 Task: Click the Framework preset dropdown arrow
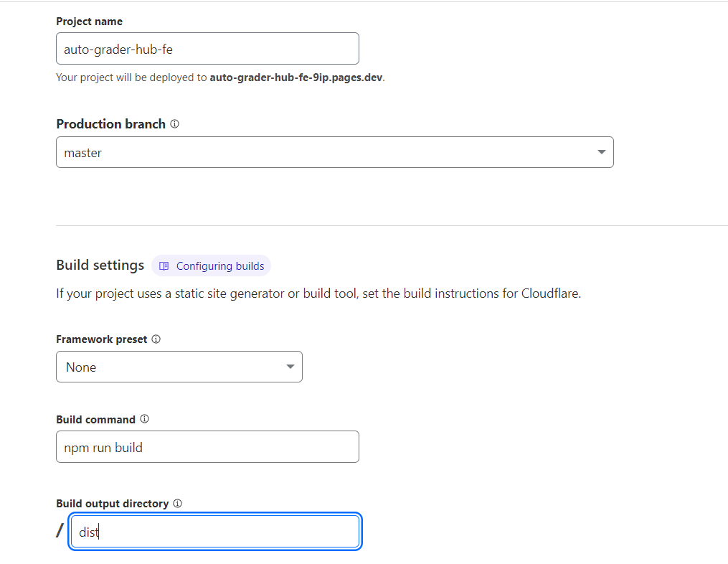290,367
